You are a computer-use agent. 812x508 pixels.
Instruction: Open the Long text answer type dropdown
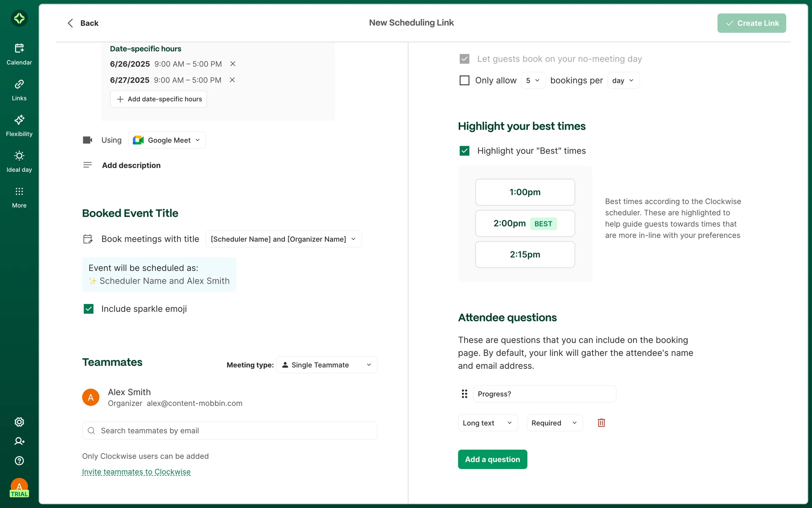(487, 423)
